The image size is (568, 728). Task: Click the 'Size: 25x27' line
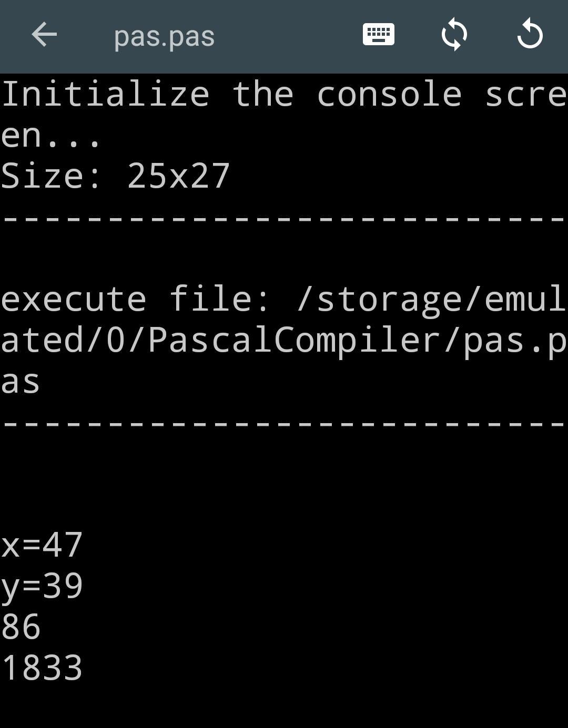(116, 176)
